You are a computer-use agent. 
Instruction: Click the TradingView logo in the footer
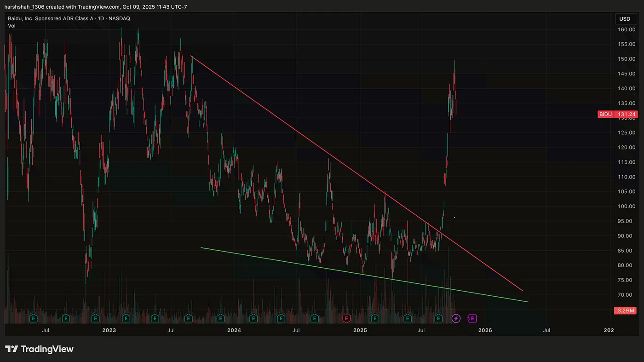(39, 349)
